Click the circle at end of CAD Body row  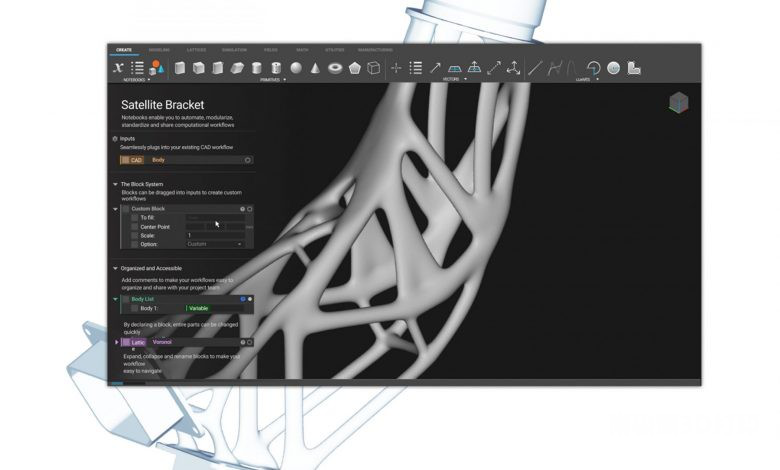[x=247, y=160]
